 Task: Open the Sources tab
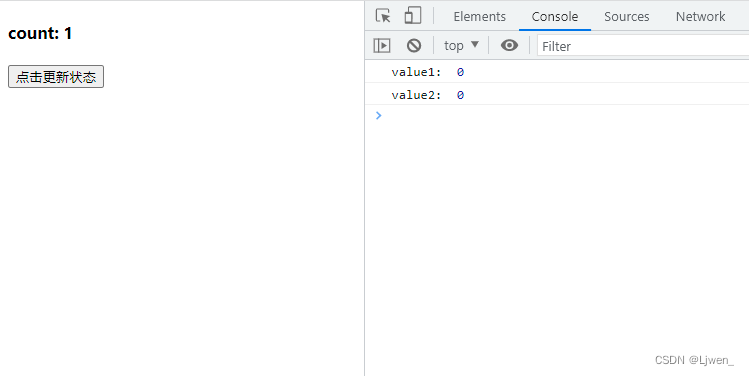click(626, 16)
